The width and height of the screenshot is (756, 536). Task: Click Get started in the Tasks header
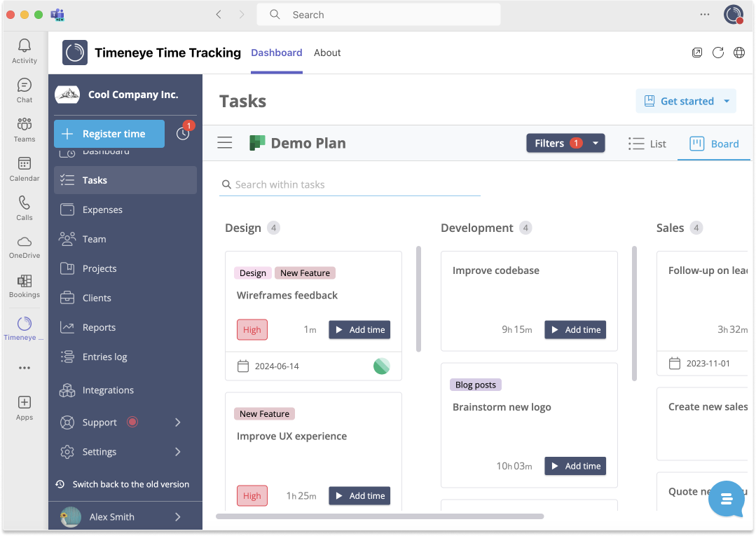pos(685,100)
